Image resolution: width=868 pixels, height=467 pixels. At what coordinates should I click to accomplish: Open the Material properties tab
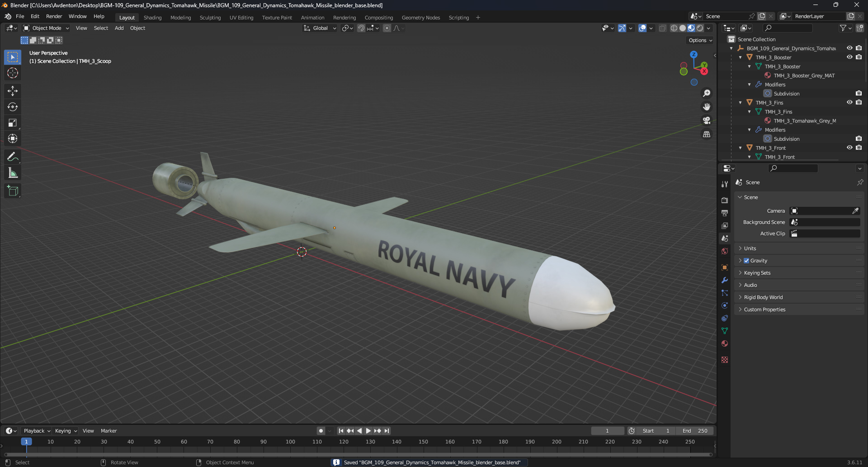coord(725,343)
